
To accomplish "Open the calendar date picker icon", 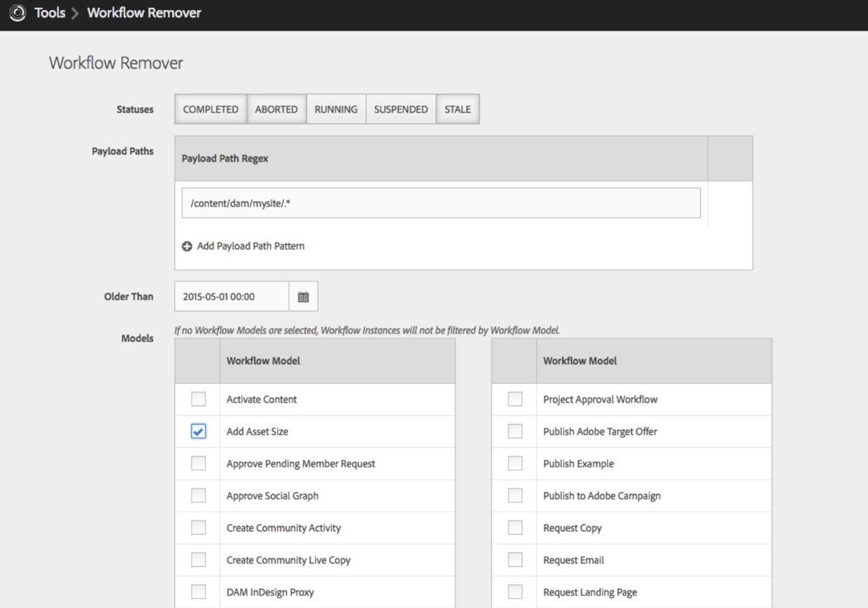I will coord(303,297).
